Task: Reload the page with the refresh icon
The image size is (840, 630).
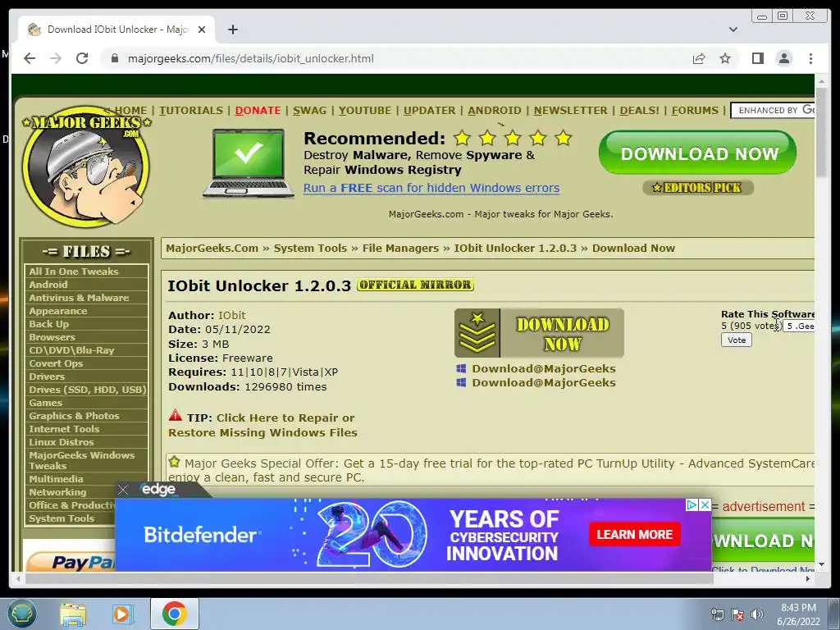Action: pos(82,58)
